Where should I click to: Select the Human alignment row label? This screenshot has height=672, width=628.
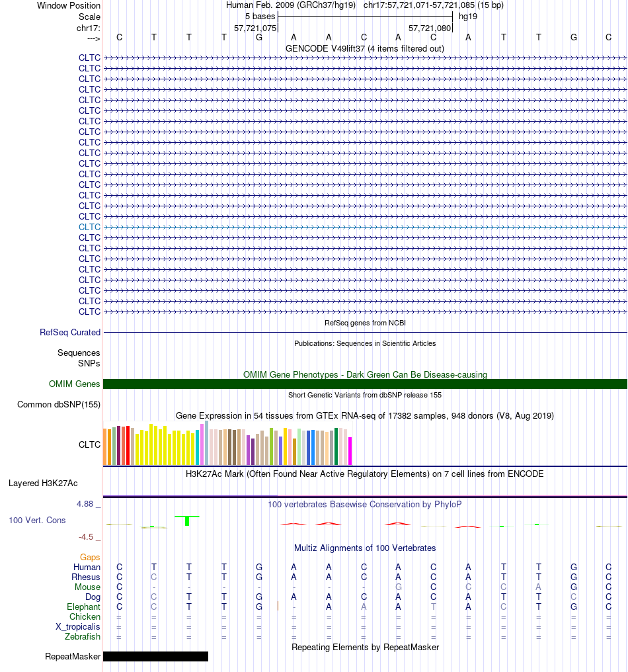[87, 567]
